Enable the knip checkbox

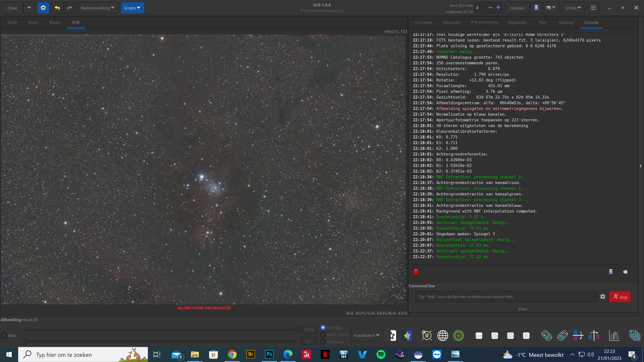pos(4,335)
